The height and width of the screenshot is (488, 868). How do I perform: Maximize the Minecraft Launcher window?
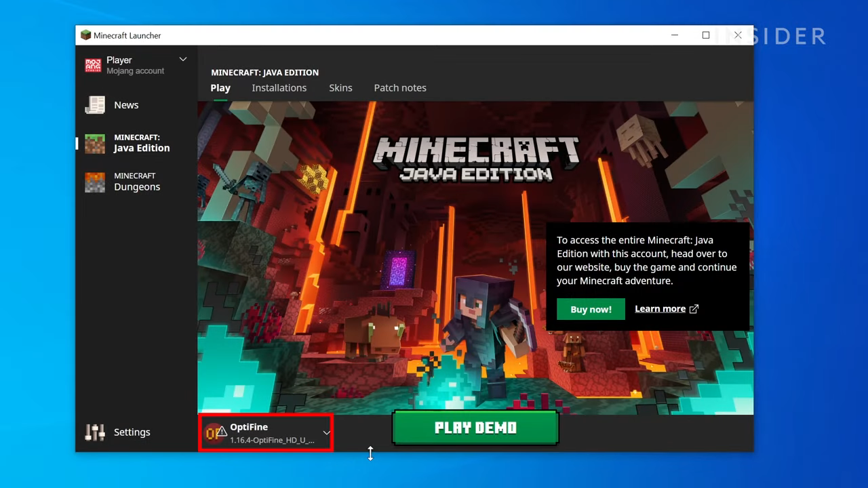pos(706,35)
